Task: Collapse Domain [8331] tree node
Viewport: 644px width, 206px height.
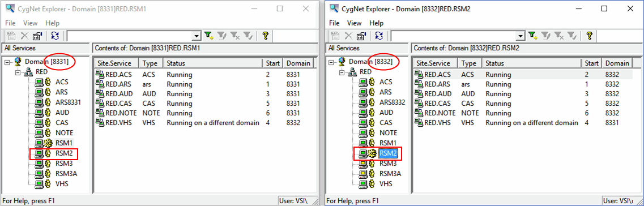Action: tap(7, 62)
